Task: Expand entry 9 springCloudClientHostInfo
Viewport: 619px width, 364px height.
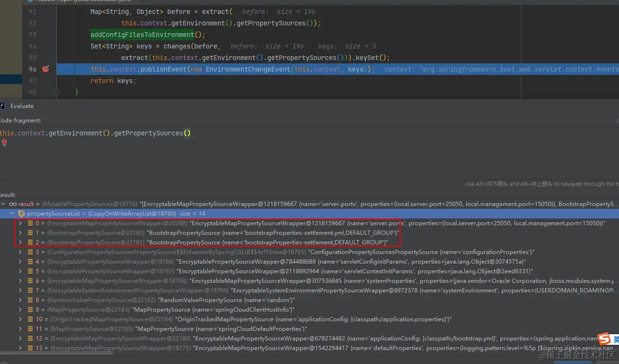Action: [x=20, y=310]
